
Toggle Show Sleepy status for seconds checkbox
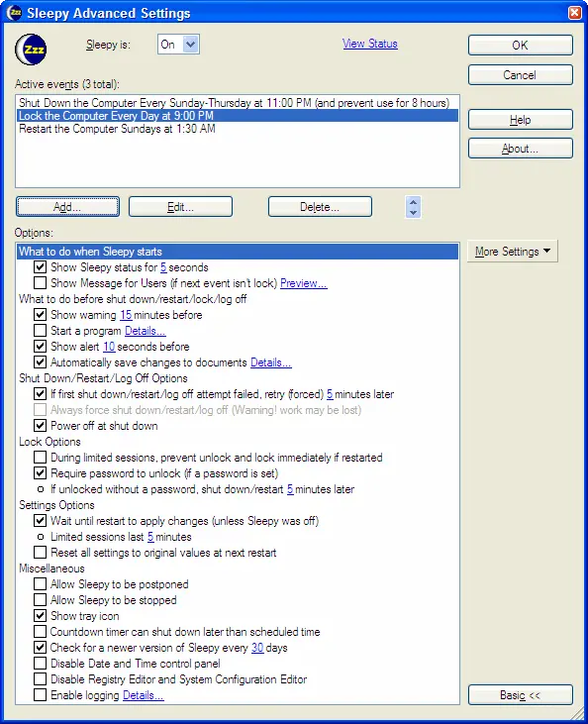pos(41,266)
